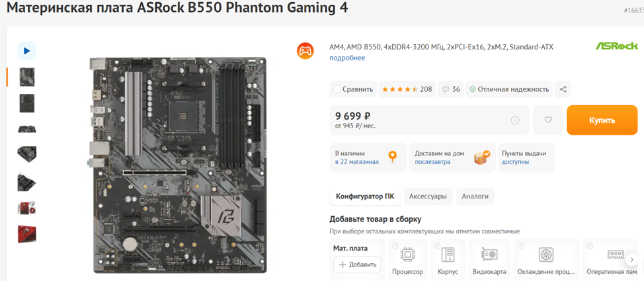
Task: Select the Корпус component icon
Action: pyautogui.click(x=448, y=255)
